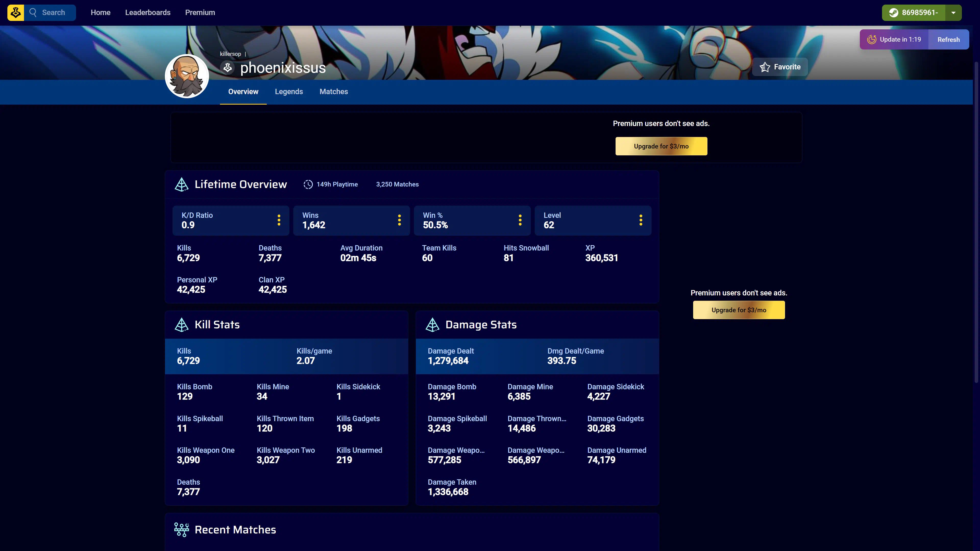Open Wins stat three-dot menu
Viewport: 980px width, 551px height.
(399, 220)
